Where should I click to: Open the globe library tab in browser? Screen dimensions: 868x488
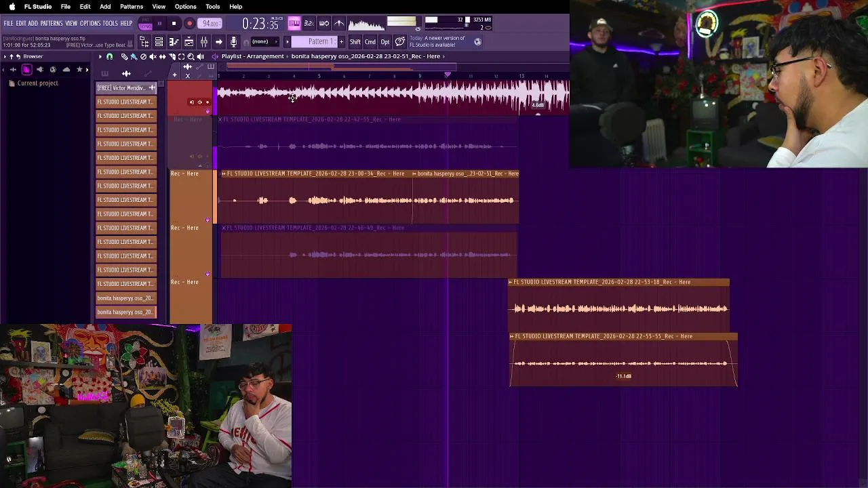53,70
